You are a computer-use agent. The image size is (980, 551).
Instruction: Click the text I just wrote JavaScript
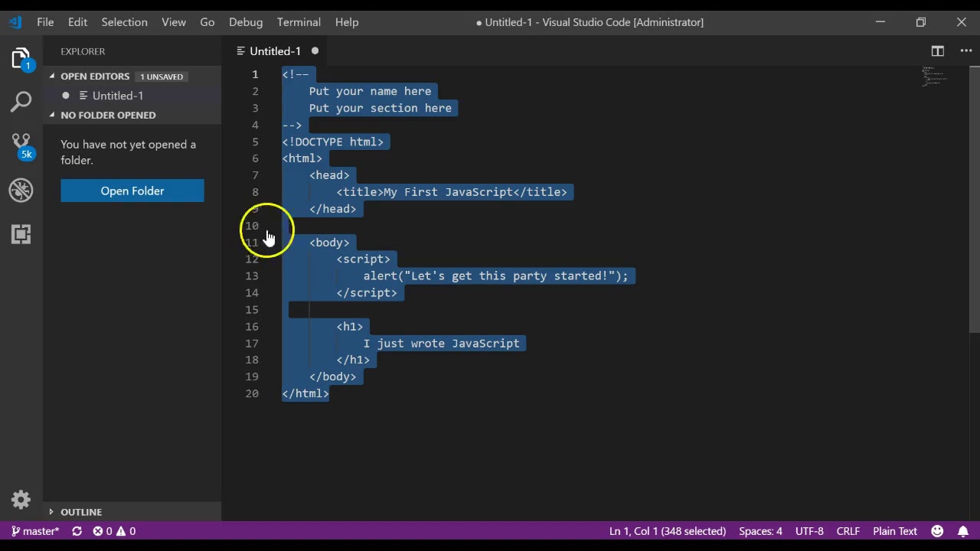pos(441,344)
